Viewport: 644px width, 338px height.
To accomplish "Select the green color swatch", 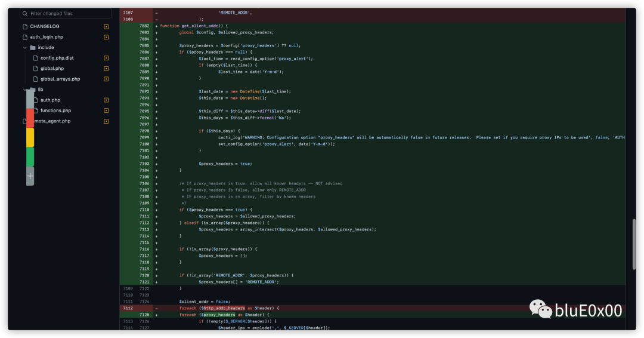I will [30, 156].
